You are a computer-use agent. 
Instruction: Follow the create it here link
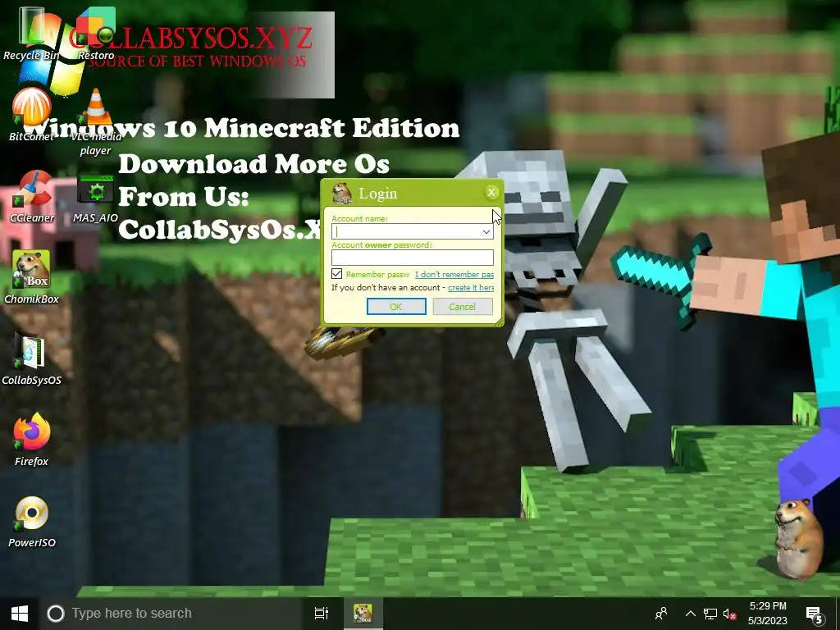click(x=471, y=288)
